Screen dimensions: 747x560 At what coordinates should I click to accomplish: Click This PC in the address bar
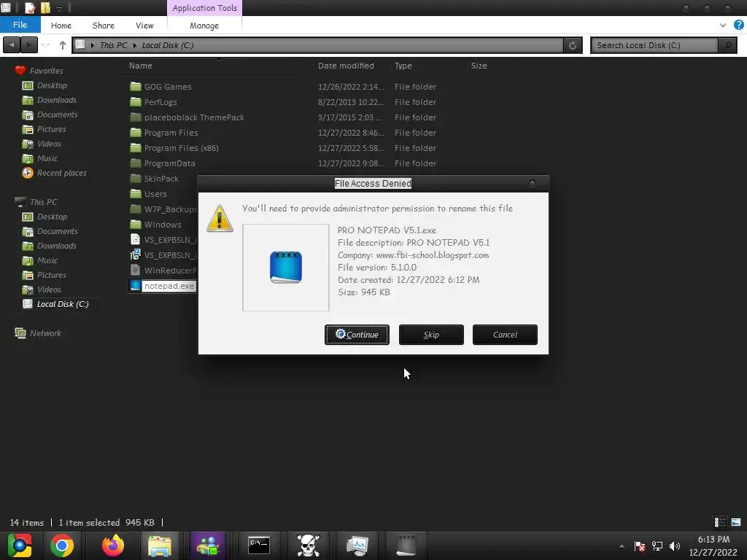[x=113, y=45]
